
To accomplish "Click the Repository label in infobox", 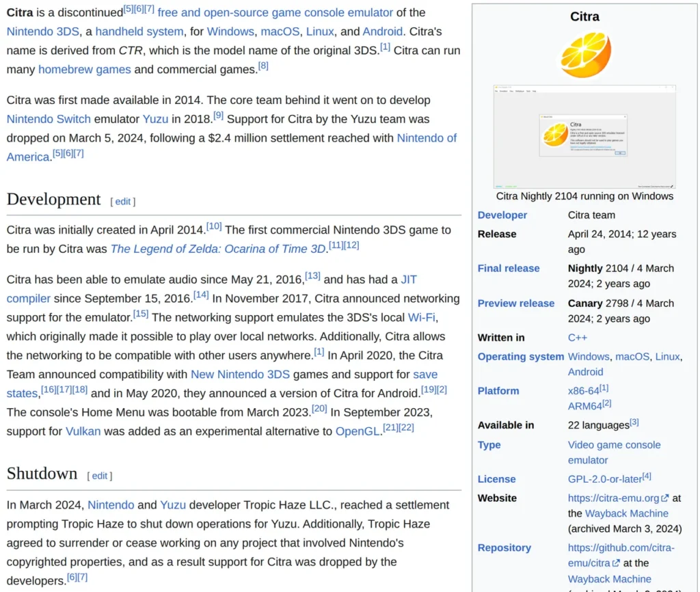I will tap(504, 548).
